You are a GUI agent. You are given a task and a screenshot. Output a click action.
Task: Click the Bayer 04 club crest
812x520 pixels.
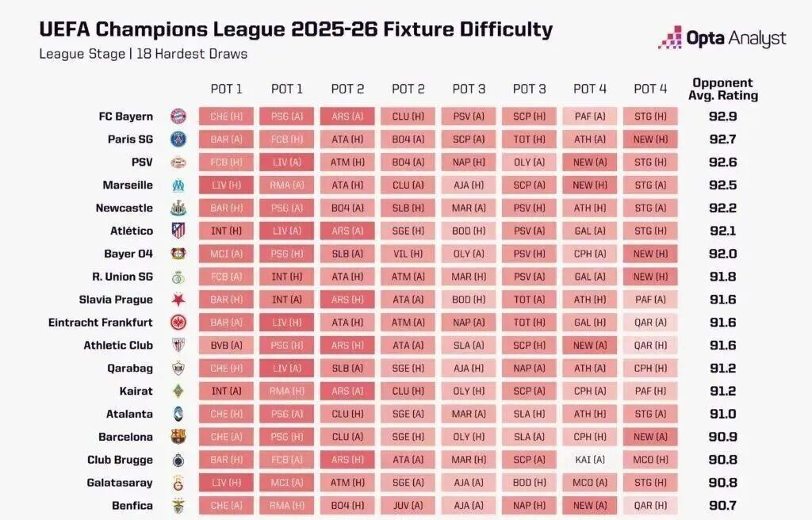pyautogui.click(x=178, y=254)
